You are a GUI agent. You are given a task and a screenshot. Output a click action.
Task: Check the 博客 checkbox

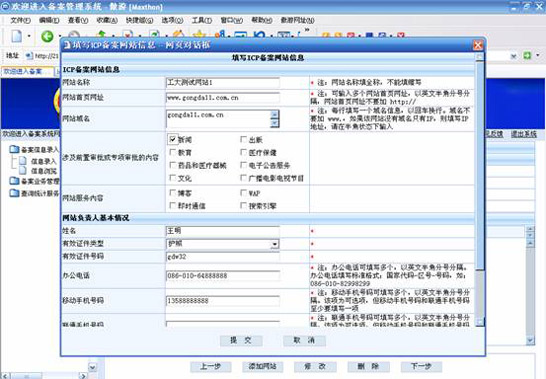(173, 193)
